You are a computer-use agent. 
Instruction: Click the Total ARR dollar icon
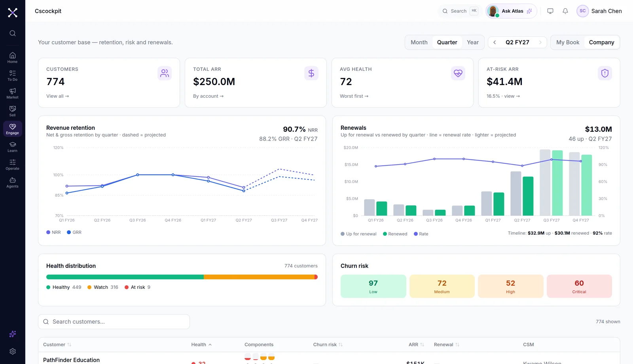click(x=311, y=73)
